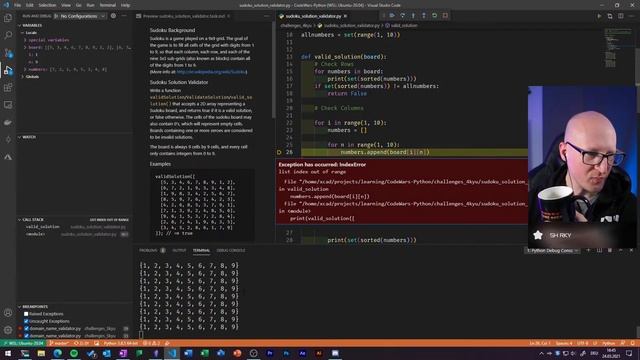Open the File menu
This screenshot has height=360, width=640.
coord(18,5)
